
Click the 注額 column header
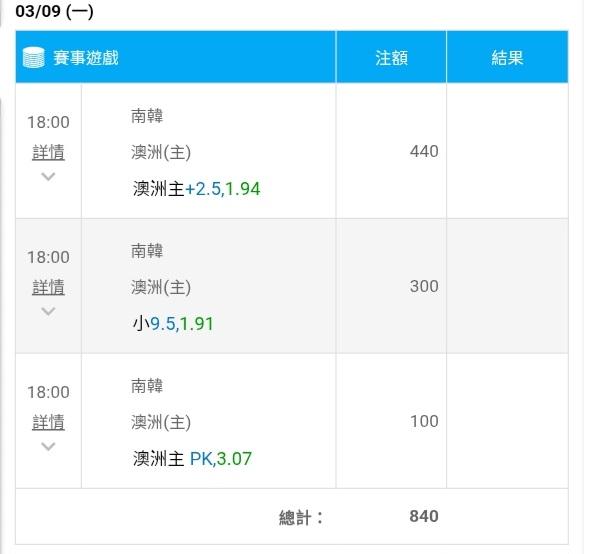[391, 58]
